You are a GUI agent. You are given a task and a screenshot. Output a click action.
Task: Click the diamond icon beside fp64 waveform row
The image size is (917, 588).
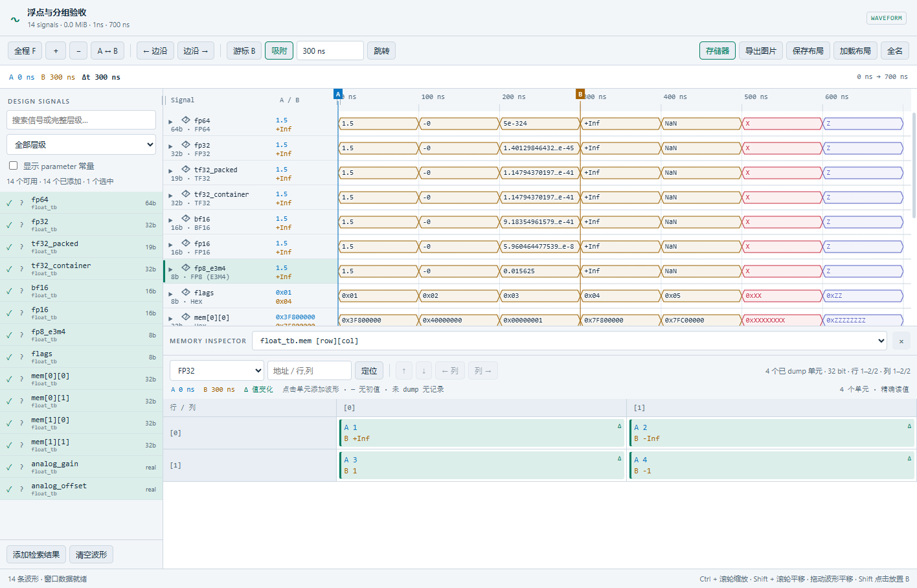pyautogui.click(x=186, y=120)
